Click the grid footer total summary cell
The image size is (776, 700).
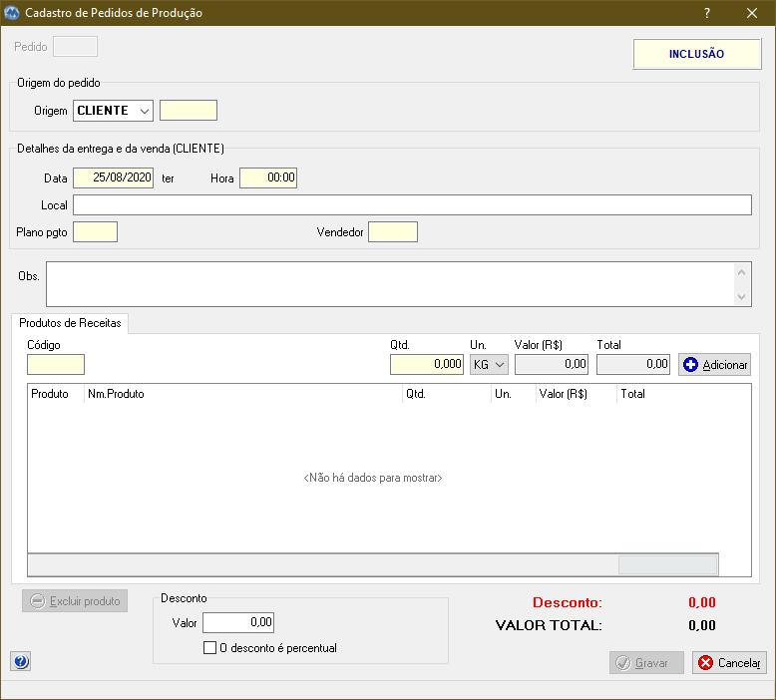pyautogui.click(x=667, y=565)
